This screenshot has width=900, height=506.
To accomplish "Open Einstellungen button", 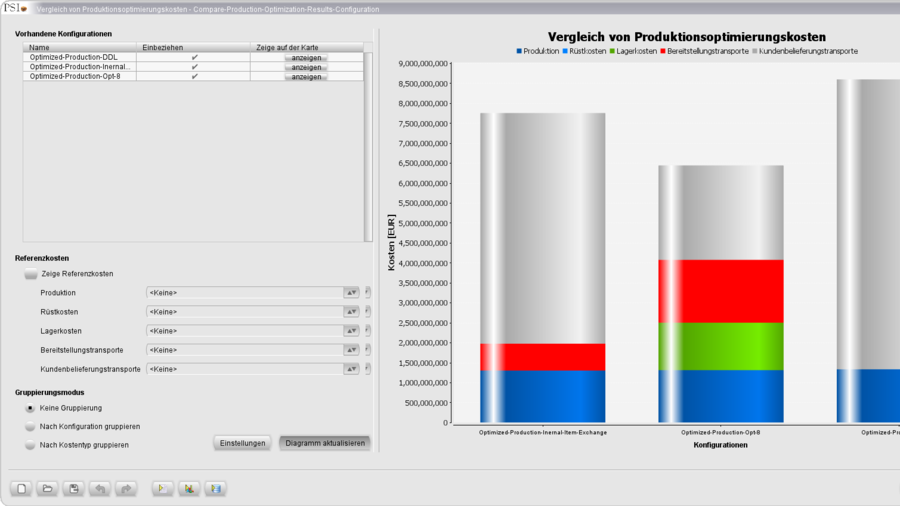I will pos(242,443).
